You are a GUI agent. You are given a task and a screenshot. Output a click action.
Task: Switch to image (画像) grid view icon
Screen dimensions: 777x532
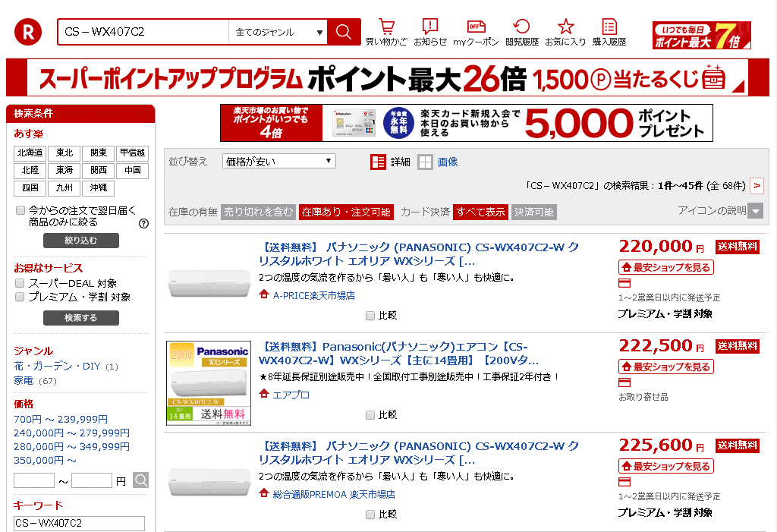(425, 162)
